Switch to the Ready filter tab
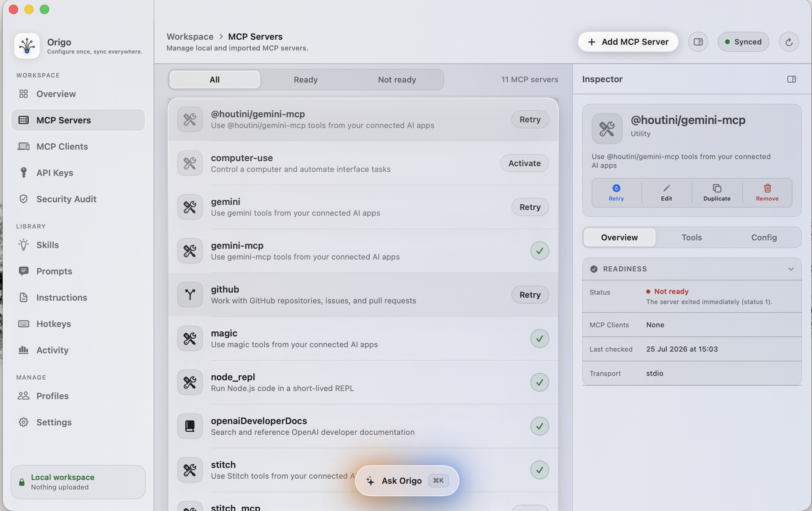 (306, 79)
